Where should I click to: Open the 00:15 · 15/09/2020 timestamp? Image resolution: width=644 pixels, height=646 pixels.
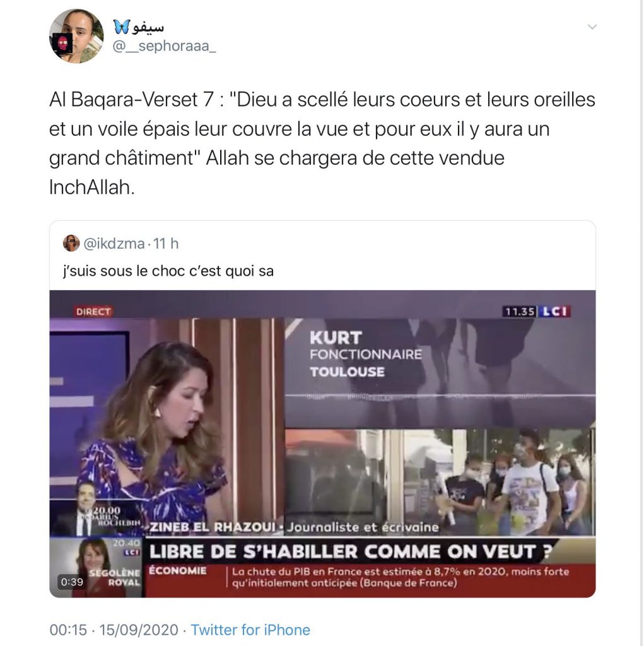pos(114,630)
